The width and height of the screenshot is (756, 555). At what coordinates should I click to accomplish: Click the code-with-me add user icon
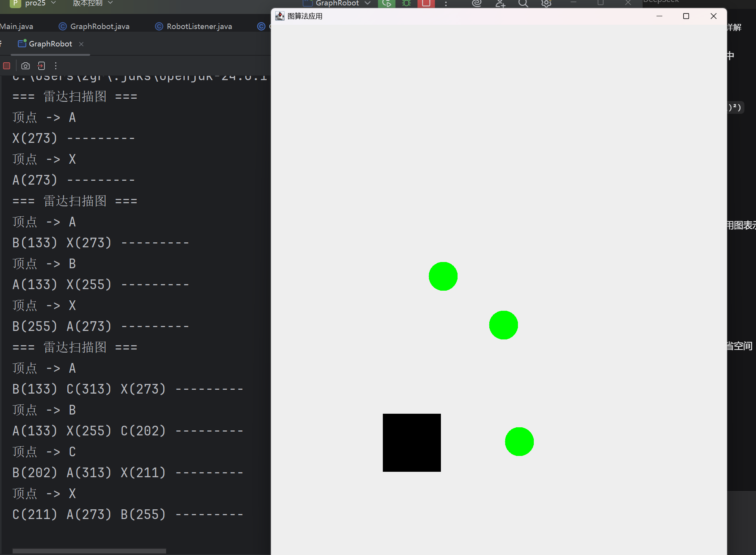[x=500, y=3]
